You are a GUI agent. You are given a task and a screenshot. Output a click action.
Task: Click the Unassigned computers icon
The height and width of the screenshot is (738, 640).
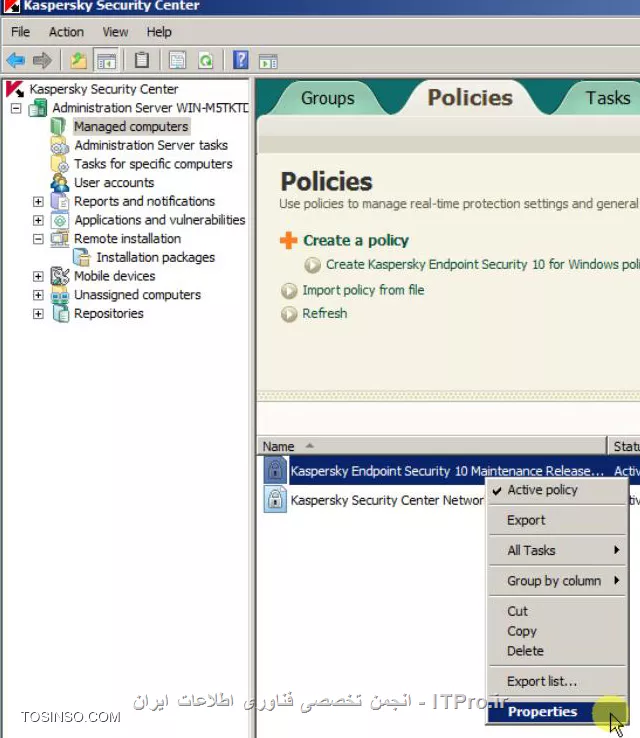(x=59, y=295)
